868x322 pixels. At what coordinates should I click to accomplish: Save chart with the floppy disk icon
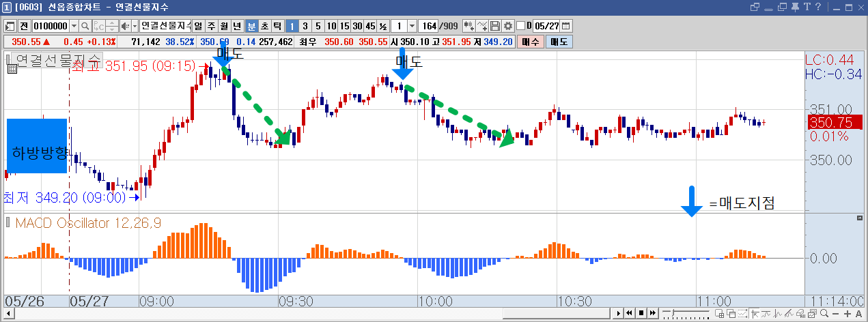496,26
